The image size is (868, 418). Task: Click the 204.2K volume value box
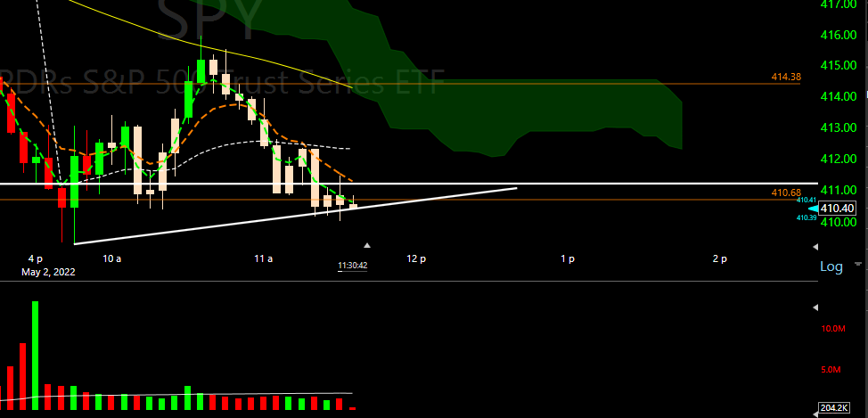coord(833,408)
